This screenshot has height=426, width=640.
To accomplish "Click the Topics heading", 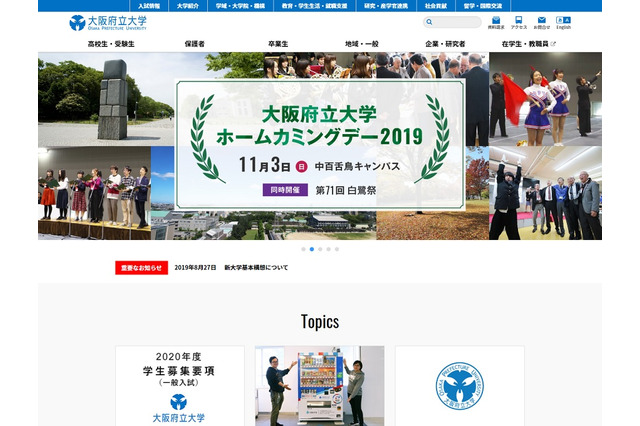I will pos(320,322).
